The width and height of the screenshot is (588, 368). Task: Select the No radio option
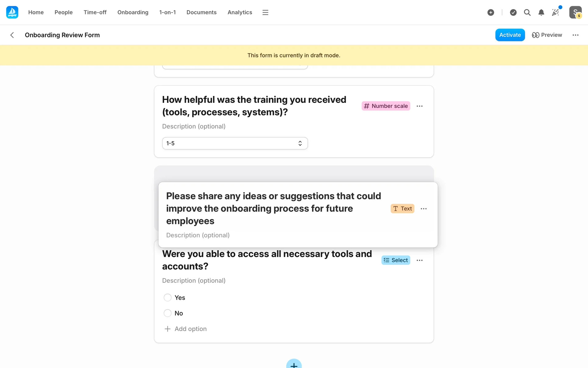tap(168, 313)
